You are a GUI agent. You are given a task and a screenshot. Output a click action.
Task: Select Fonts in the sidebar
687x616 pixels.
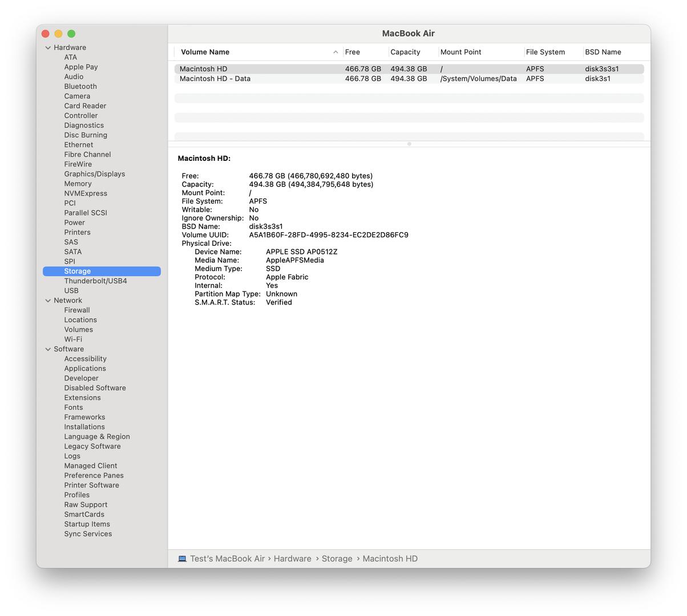pos(74,407)
